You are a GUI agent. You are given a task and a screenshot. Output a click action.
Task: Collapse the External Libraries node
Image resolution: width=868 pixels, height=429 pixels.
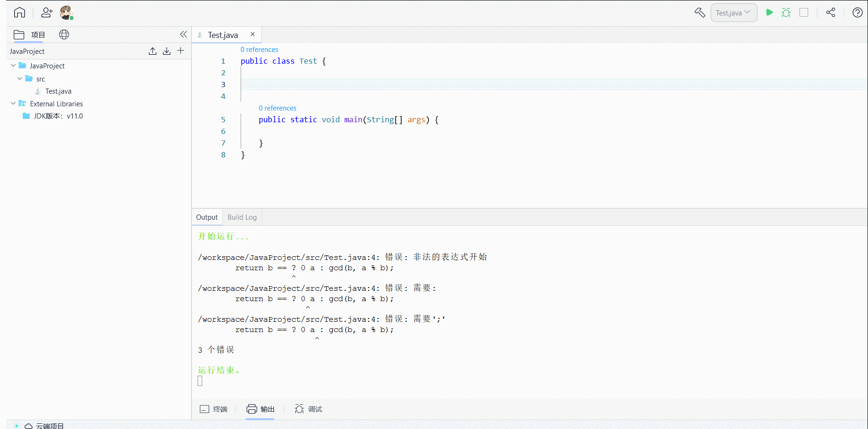point(13,104)
